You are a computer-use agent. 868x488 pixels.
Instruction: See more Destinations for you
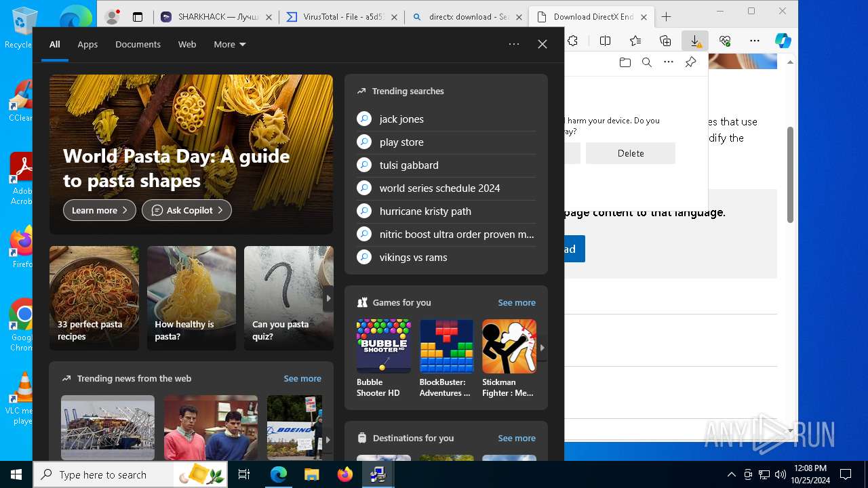517,438
